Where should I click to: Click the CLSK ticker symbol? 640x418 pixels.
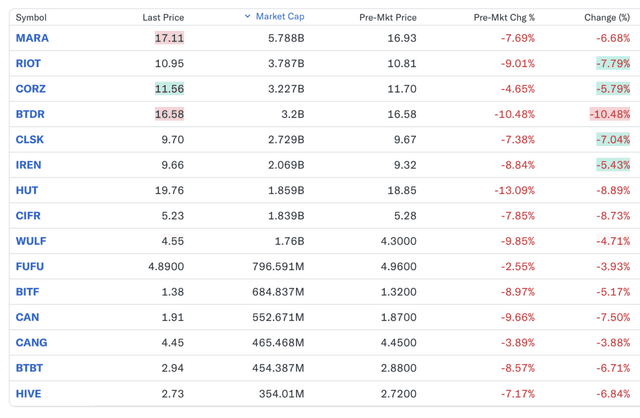coord(30,140)
